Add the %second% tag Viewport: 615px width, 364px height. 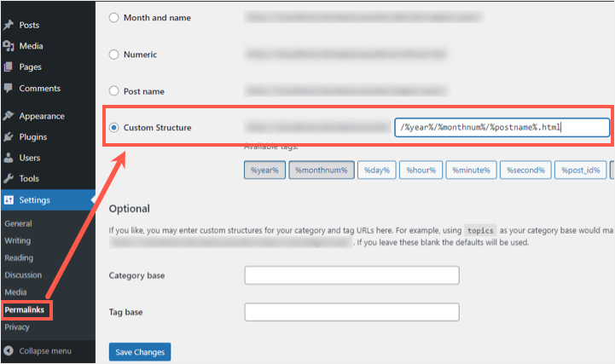[x=525, y=170]
